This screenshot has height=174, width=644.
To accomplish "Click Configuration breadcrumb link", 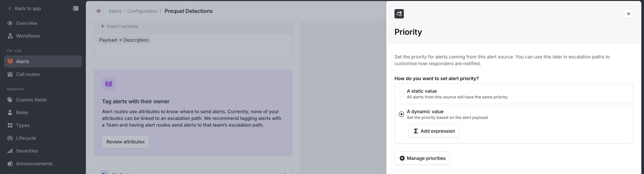I will pos(142,11).
